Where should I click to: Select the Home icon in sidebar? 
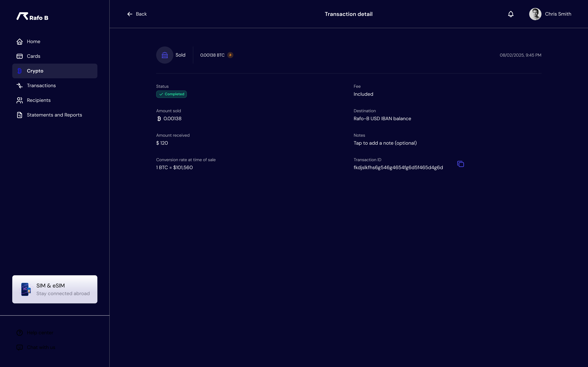(x=20, y=42)
